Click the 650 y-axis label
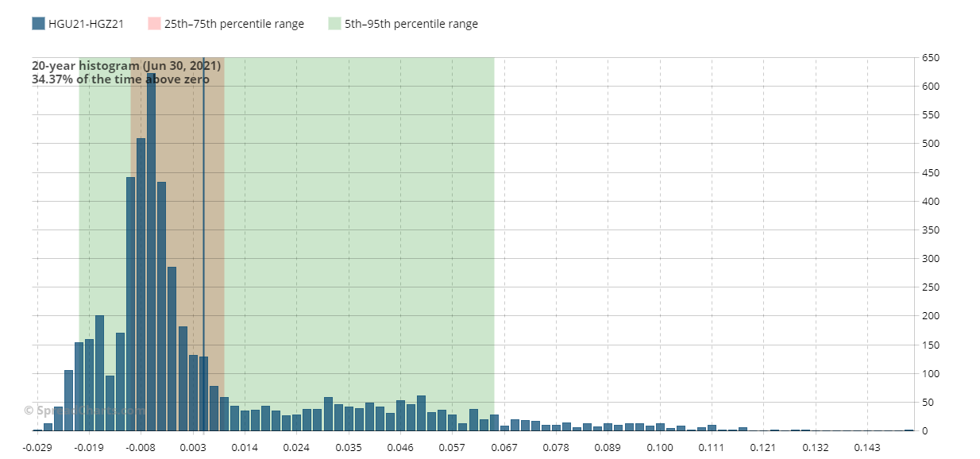This screenshot has width=980, height=459. pos(930,58)
